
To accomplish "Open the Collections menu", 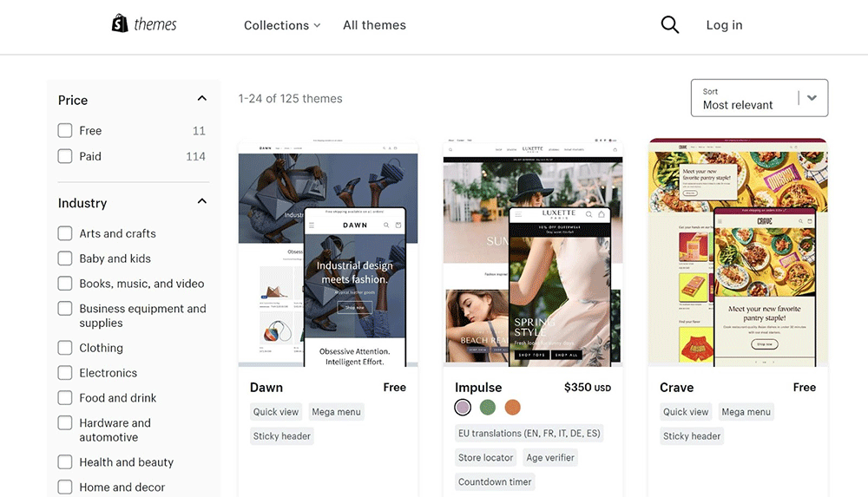I will pos(281,25).
